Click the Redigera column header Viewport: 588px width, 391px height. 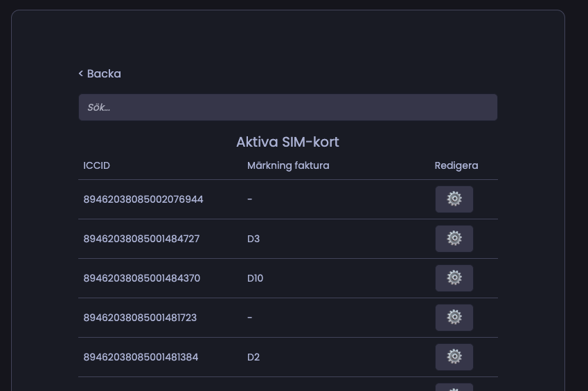[x=456, y=165]
